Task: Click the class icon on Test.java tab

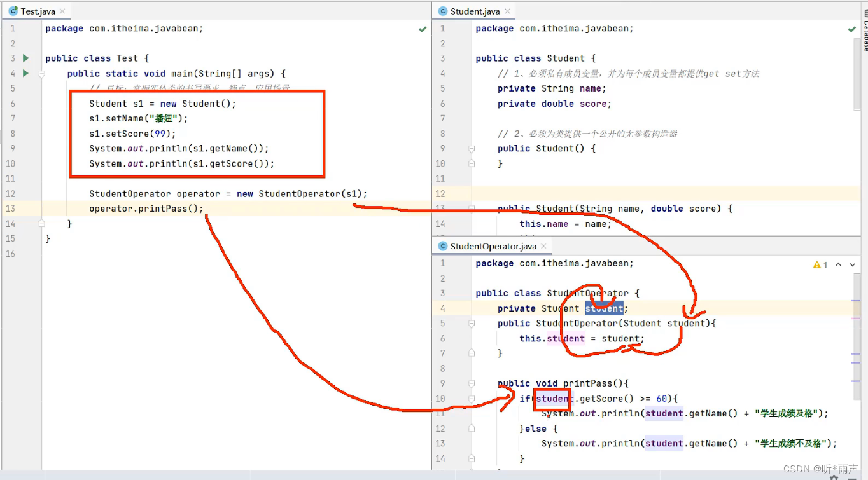Action: click(13, 11)
